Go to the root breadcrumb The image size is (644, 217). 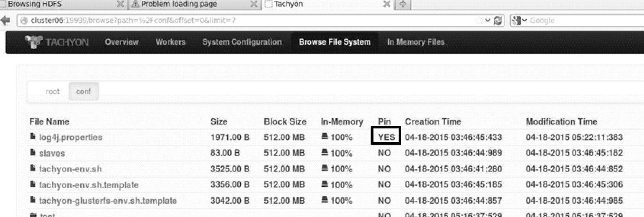[53, 91]
